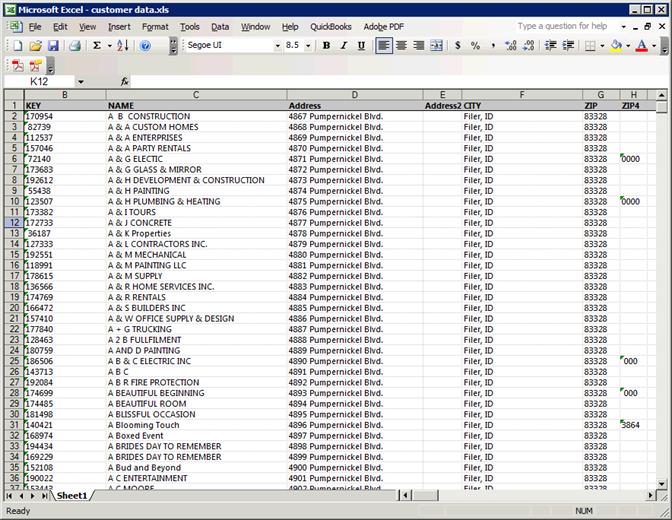Select the Sheet1 worksheet tab
This screenshot has height=520, width=672.
click(71, 496)
